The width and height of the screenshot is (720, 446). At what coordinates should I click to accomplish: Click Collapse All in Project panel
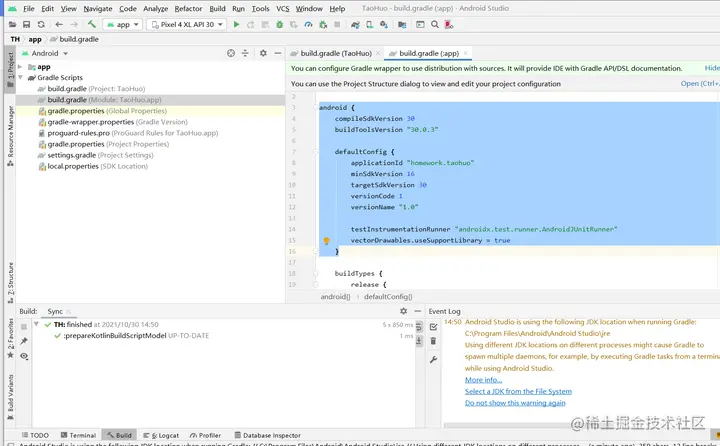click(x=245, y=53)
